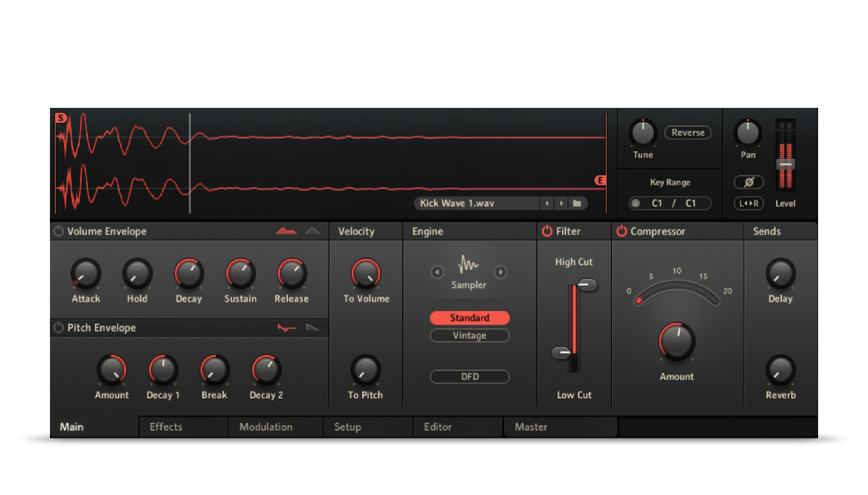This screenshot has width=868, height=495.
Task: Open the sample folder browser icon
Action: click(x=577, y=203)
